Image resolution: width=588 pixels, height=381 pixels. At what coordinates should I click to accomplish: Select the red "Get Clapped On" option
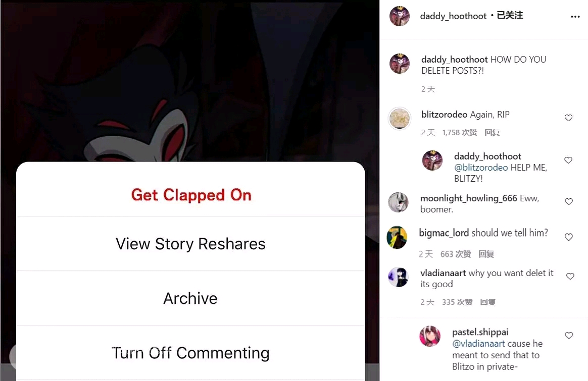pyautogui.click(x=191, y=195)
